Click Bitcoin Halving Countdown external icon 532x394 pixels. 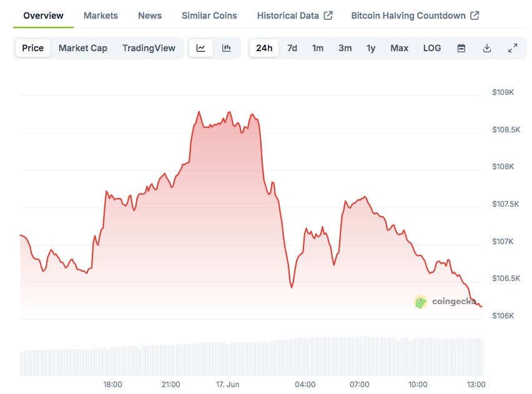pos(475,16)
